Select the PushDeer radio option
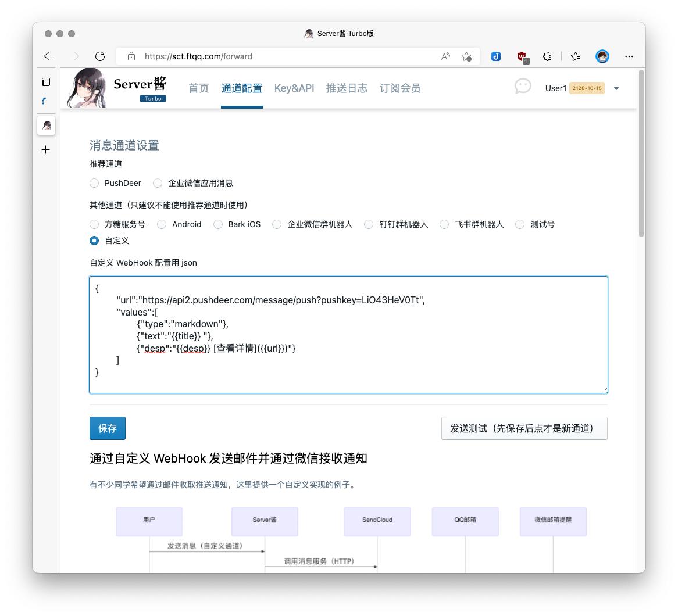 (x=94, y=182)
